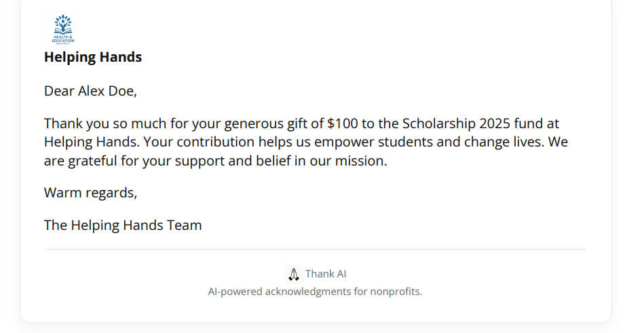The height and width of the screenshot is (333, 644).
Task: Click the praying hands Thank AI icon
Action: point(294,274)
